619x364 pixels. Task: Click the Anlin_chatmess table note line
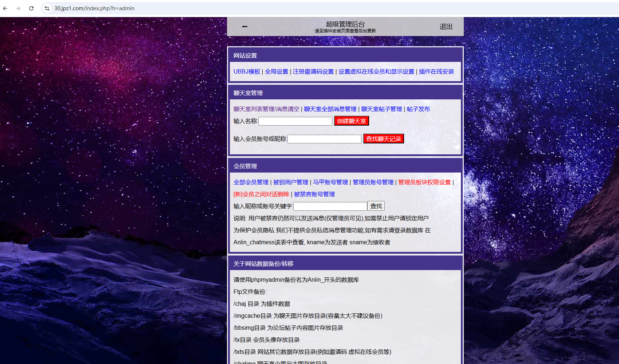pyautogui.click(x=312, y=242)
